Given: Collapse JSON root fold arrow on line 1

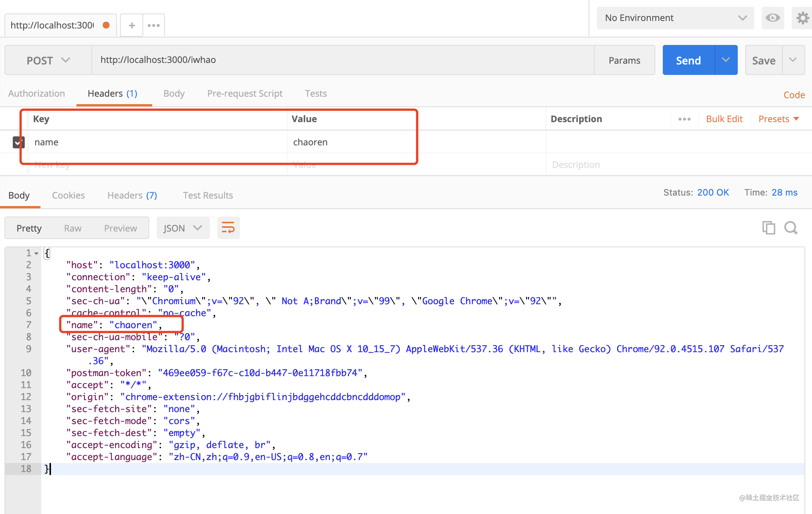Looking at the screenshot, I should pos(36,254).
